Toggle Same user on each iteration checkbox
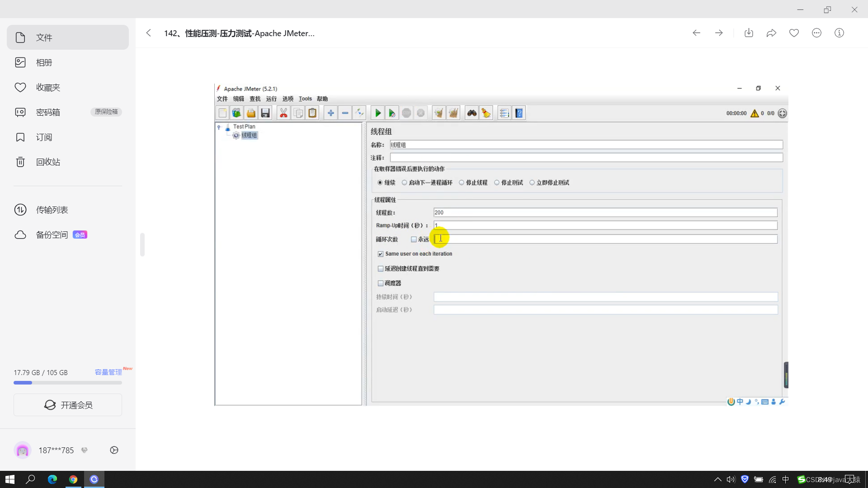The width and height of the screenshot is (868, 488). [x=381, y=254]
